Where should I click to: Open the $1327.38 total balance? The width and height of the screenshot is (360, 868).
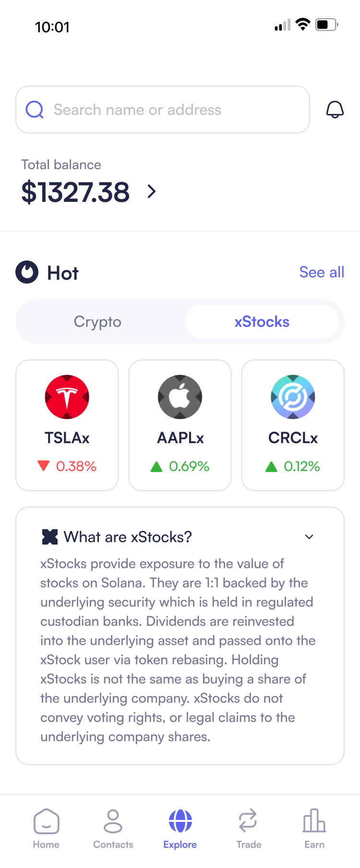coord(75,192)
